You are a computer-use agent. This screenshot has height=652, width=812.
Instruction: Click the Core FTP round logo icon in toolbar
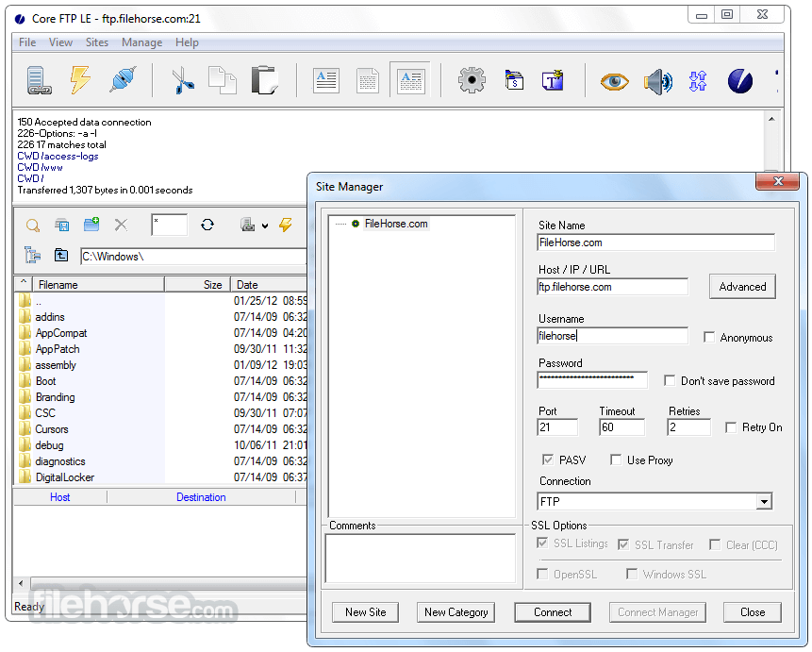click(x=740, y=81)
